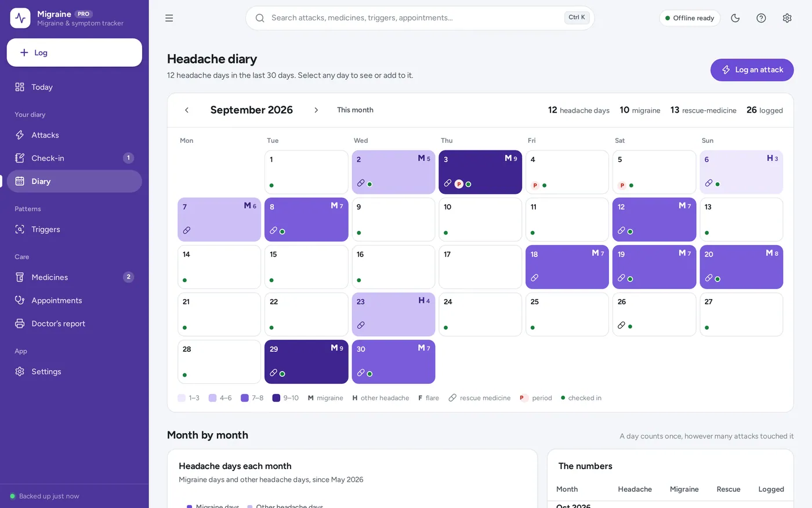812x508 pixels.
Task: Open the Triggers page
Action: tap(74, 229)
